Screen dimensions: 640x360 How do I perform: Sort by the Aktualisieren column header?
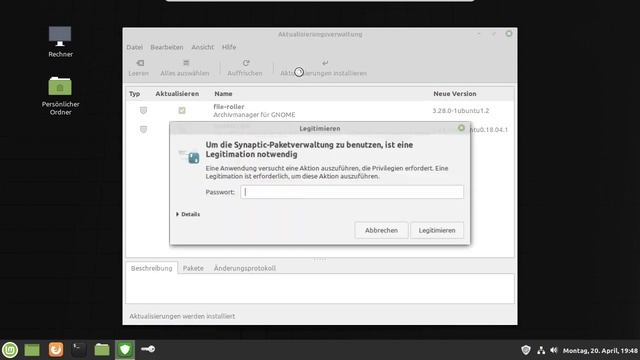(177, 93)
